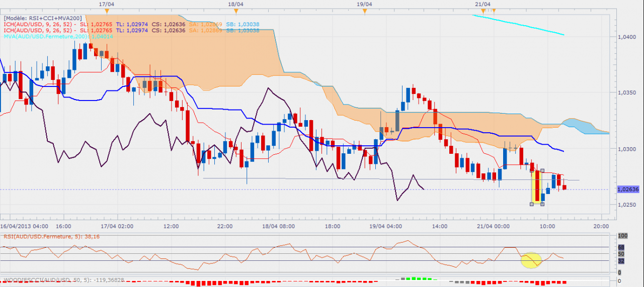Screen dimensions: 644x287
Task: Click the 1,0350 price axis label
Action: tap(627, 93)
